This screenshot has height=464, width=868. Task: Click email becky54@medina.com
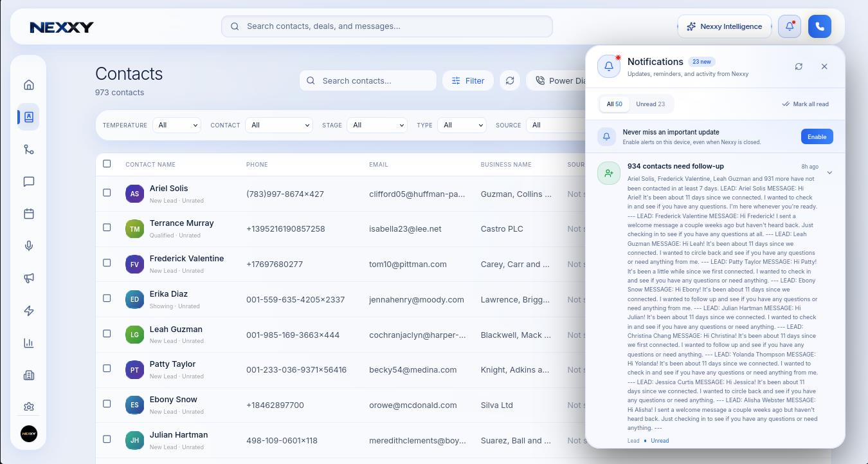tap(413, 370)
